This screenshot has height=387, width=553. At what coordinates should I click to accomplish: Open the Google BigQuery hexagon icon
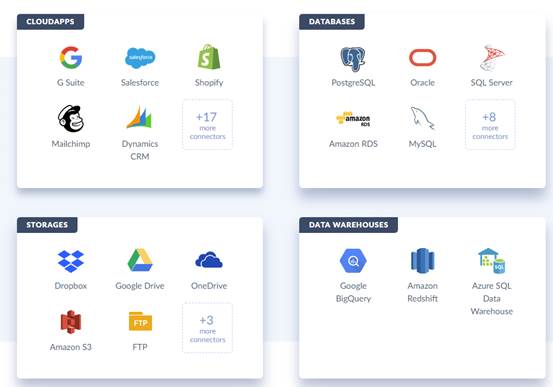(x=353, y=261)
